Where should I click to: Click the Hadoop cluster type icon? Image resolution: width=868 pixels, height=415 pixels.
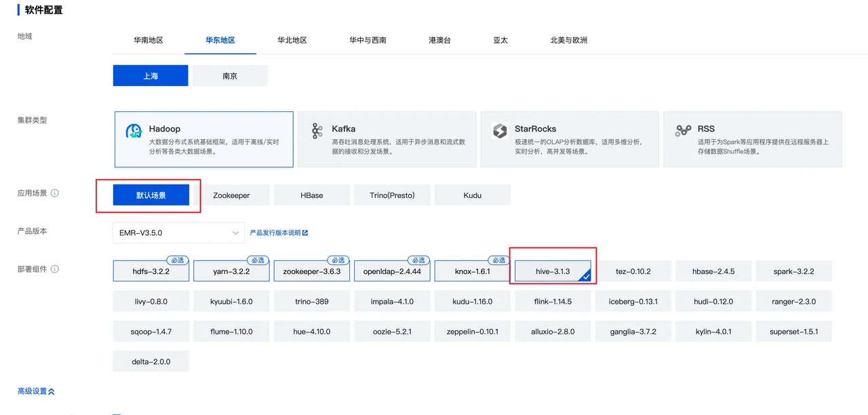coord(134,132)
